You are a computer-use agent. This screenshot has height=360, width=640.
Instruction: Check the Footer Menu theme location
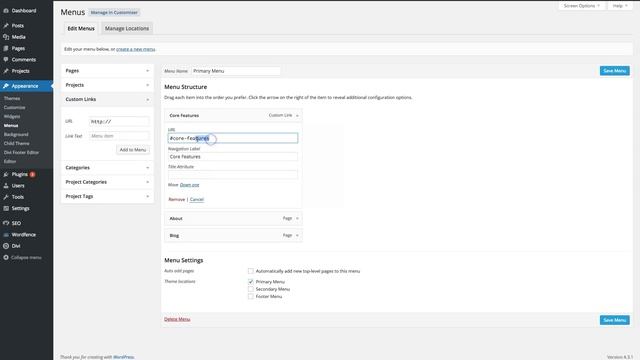[x=251, y=296]
